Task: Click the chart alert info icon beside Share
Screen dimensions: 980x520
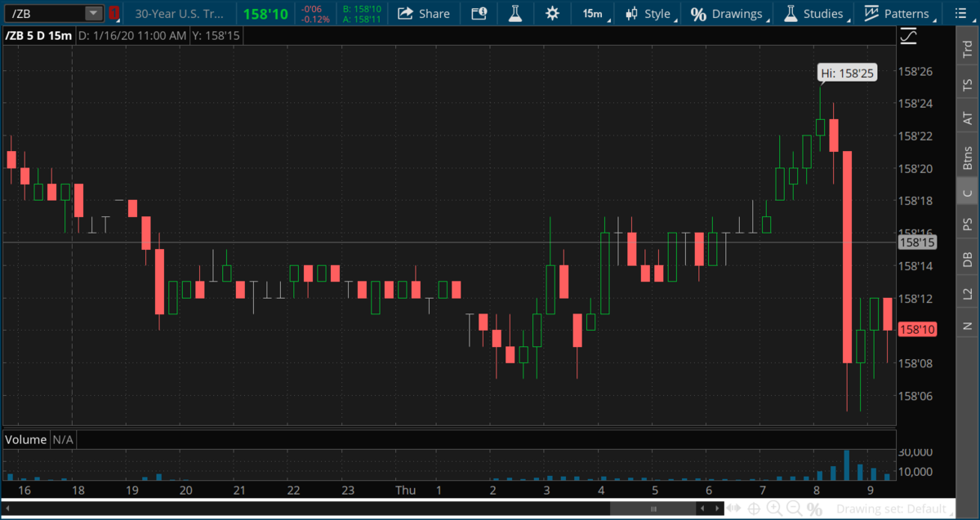Action: [x=479, y=13]
